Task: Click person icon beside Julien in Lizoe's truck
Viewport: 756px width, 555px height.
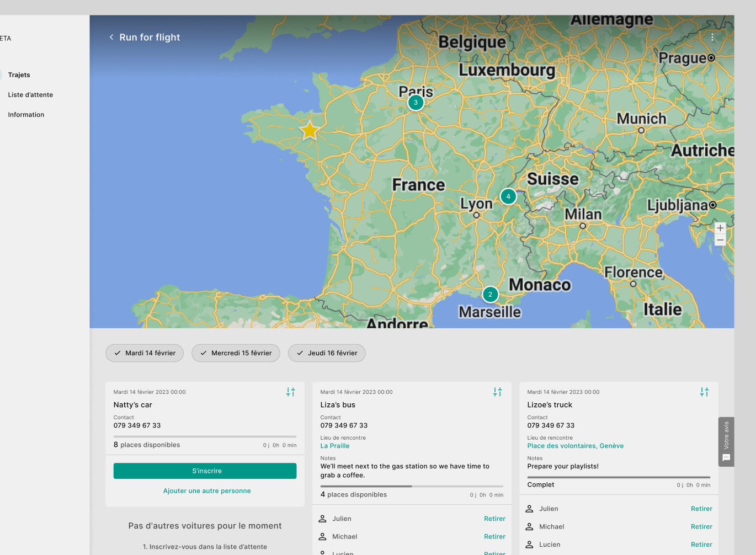Action: [x=529, y=509]
